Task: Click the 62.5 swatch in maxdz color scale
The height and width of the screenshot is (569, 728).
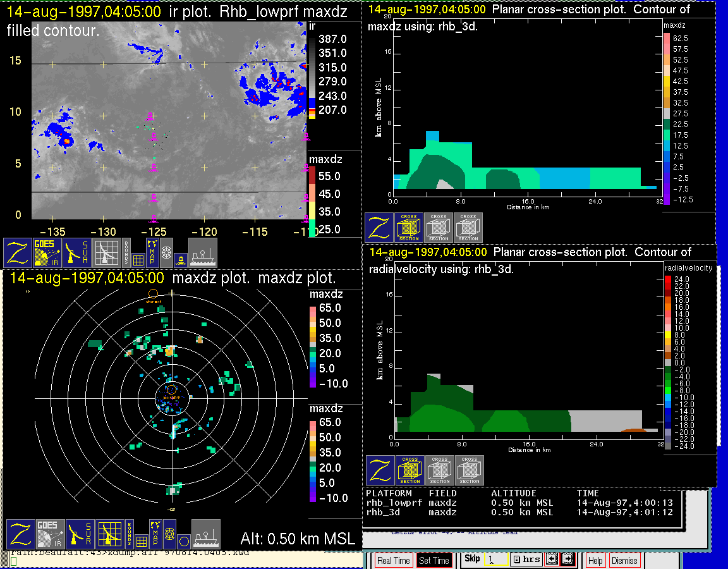Action: pos(666,38)
